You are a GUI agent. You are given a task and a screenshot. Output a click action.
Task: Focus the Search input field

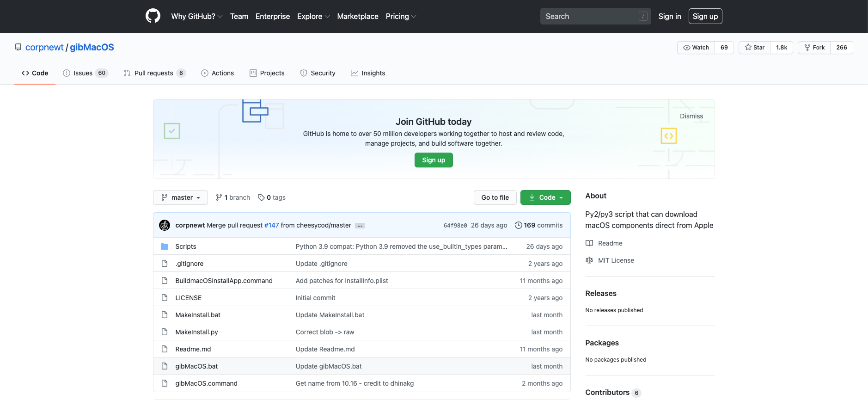(x=595, y=16)
